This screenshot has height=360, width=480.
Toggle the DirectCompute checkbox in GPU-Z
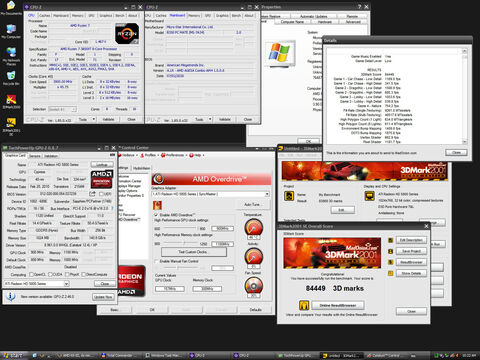click(x=83, y=274)
